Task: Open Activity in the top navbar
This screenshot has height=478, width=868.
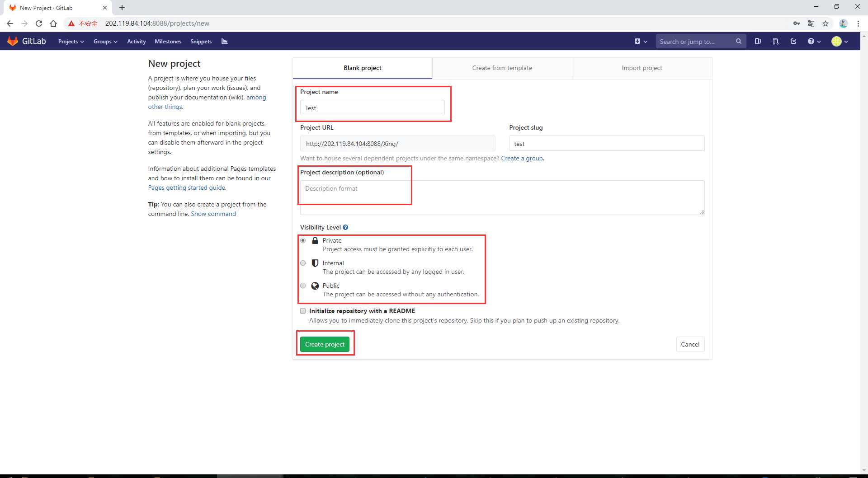Action: 137,42
